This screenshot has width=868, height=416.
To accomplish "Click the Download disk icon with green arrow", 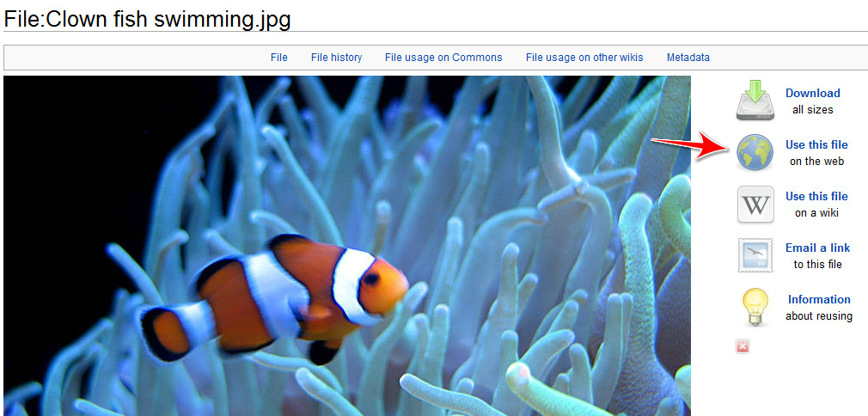I will [x=755, y=101].
